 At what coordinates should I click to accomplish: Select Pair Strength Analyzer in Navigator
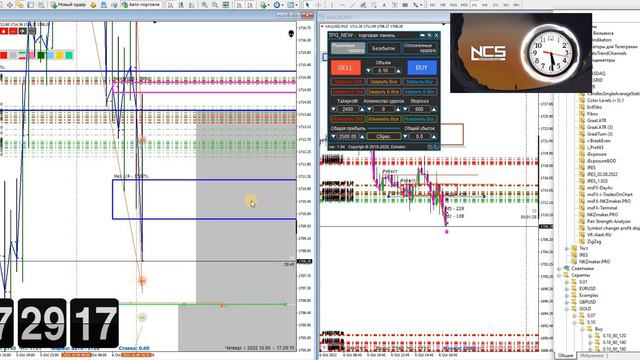609,221
